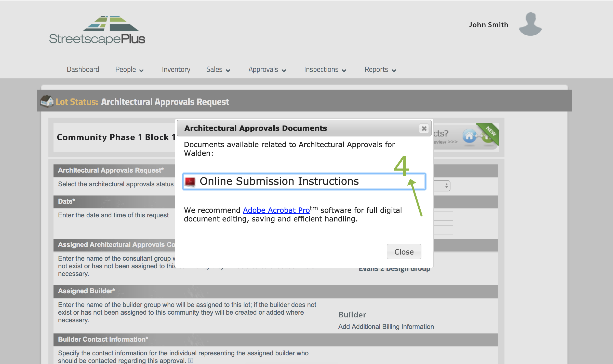Image resolution: width=613 pixels, height=364 pixels.
Task: Click the John Smith avatar icon
Action: pos(530,24)
